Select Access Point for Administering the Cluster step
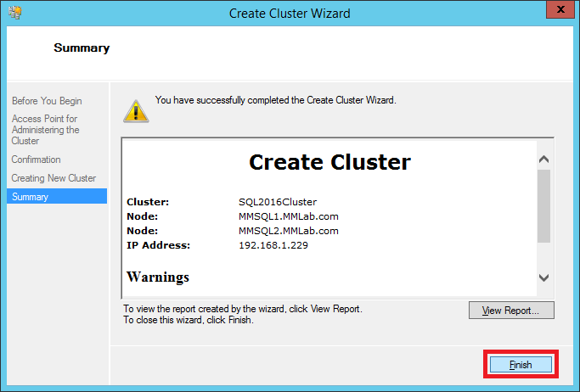The height and width of the screenshot is (392, 580). tap(47, 130)
